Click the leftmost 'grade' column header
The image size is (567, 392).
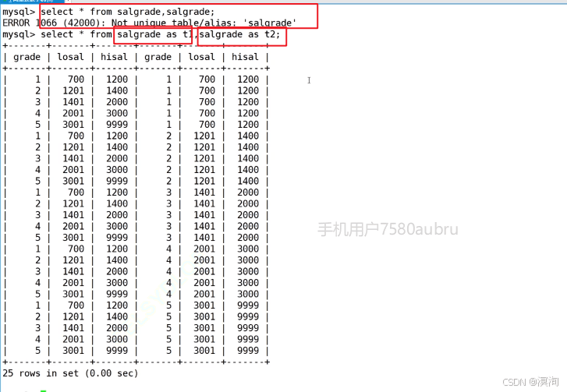[27, 57]
